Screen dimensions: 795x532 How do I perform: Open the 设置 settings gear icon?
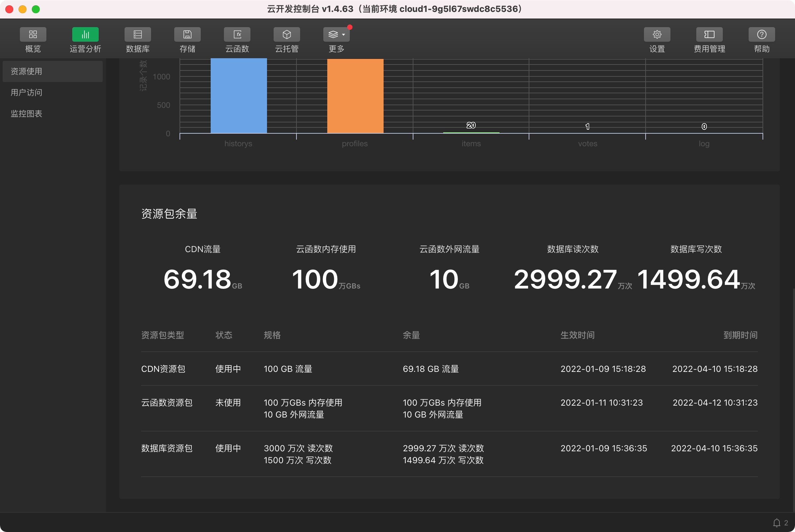click(x=657, y=35)
